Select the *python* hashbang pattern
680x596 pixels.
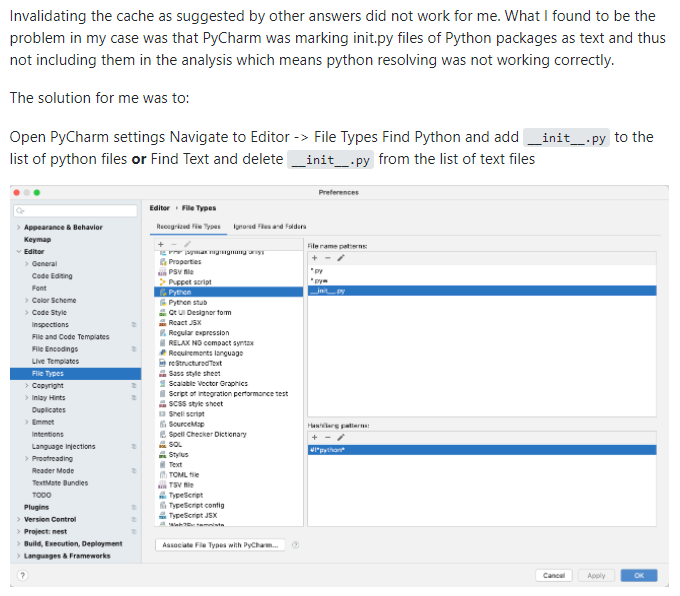click(482, 450)
